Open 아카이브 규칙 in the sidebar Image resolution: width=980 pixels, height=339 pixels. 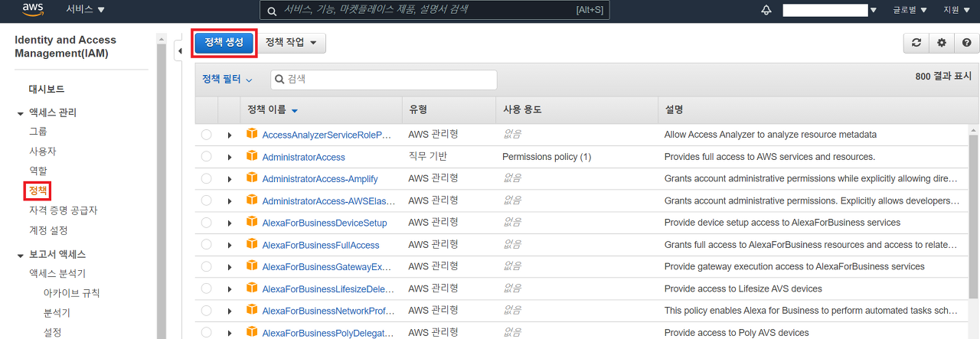71,293
